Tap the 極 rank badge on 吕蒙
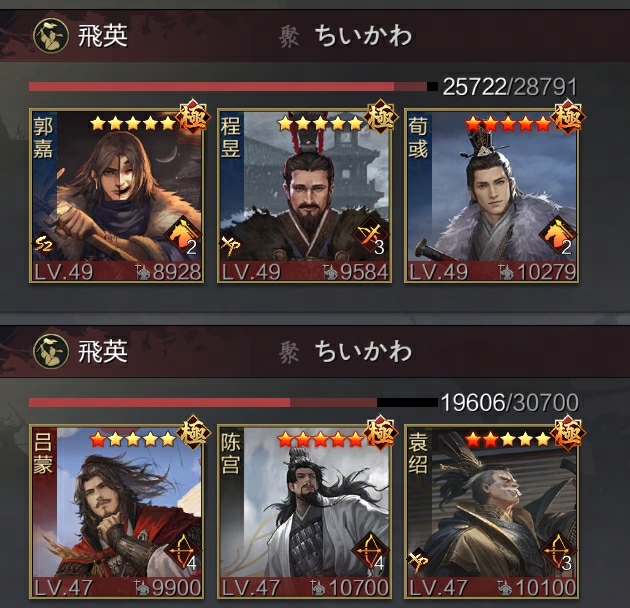The image size is (630, 608). pyautogui.click(x=193, y=433)
